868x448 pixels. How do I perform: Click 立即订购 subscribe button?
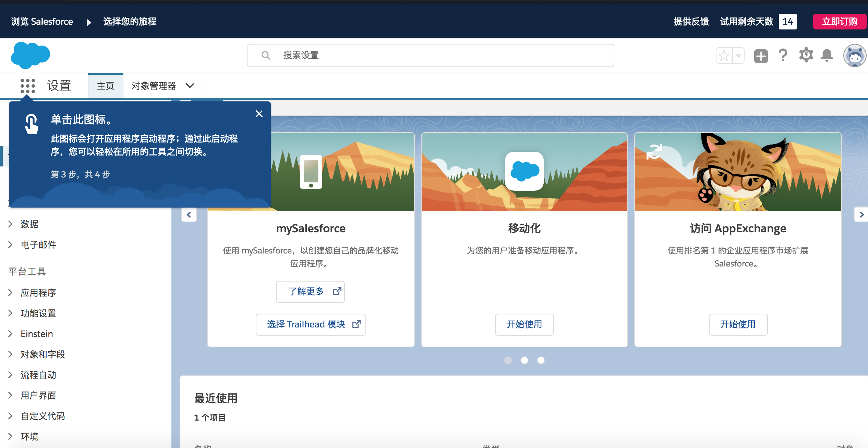click(840, 22)
